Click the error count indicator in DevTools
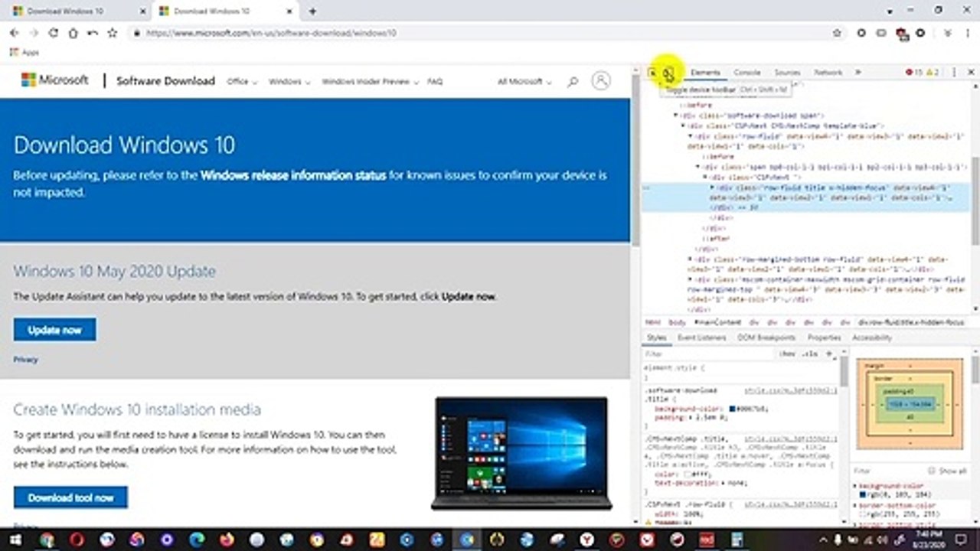This screenshot has height=551, width=980. 914,73
